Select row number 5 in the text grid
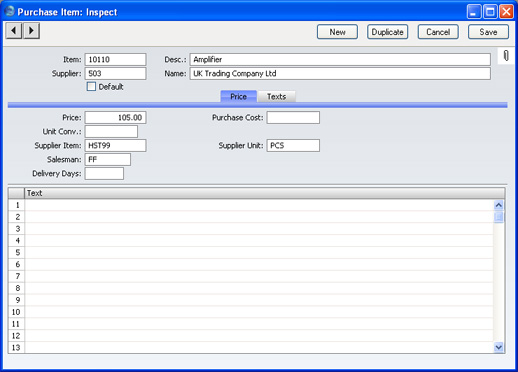 17,253
